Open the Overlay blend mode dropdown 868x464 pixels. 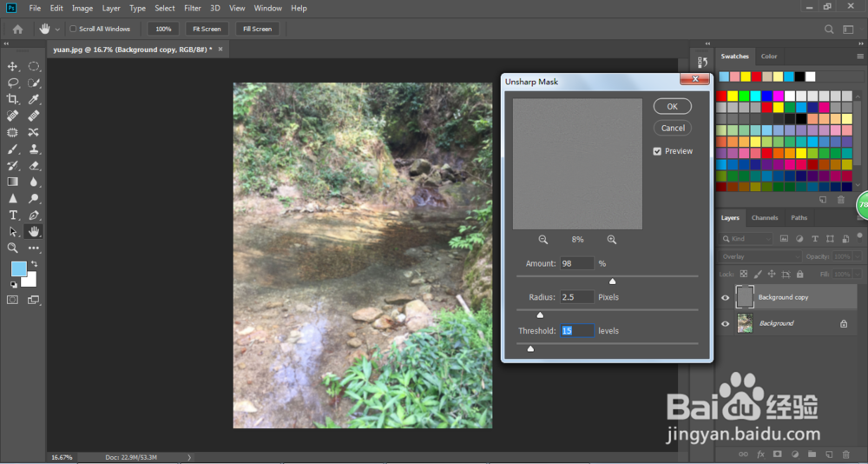coord(760,256)
